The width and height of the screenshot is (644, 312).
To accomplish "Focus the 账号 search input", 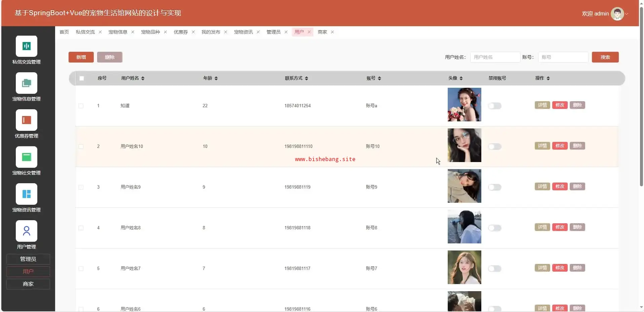I will [x=563, y=57].
